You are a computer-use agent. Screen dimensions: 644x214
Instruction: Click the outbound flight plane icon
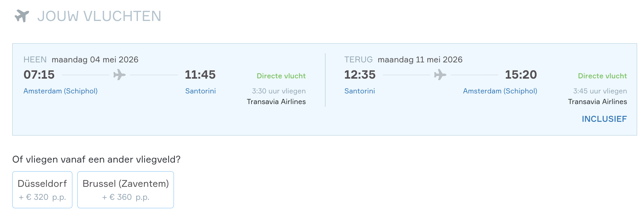[x=119, y=75]
